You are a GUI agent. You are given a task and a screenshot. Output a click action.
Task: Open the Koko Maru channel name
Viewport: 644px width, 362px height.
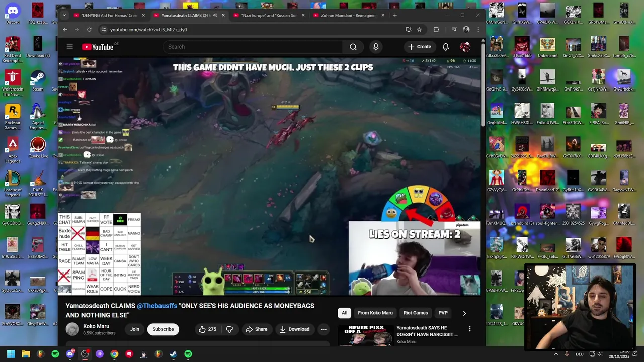[x=96, y=326]
